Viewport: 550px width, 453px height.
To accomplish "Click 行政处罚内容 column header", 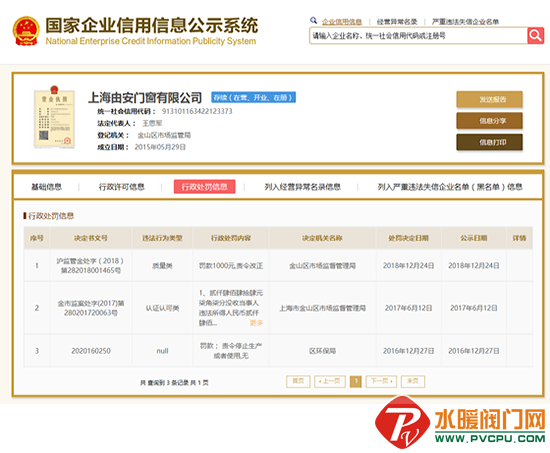I will (231, 238).
